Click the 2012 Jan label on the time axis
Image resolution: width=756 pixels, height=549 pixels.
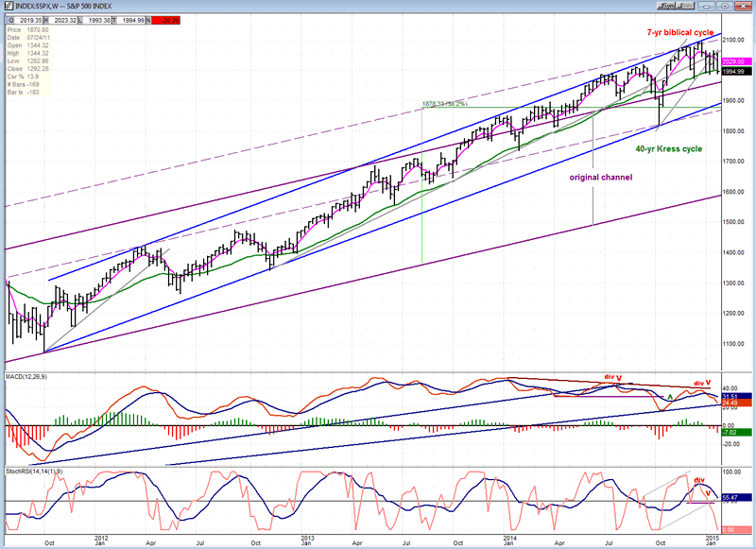100,540
